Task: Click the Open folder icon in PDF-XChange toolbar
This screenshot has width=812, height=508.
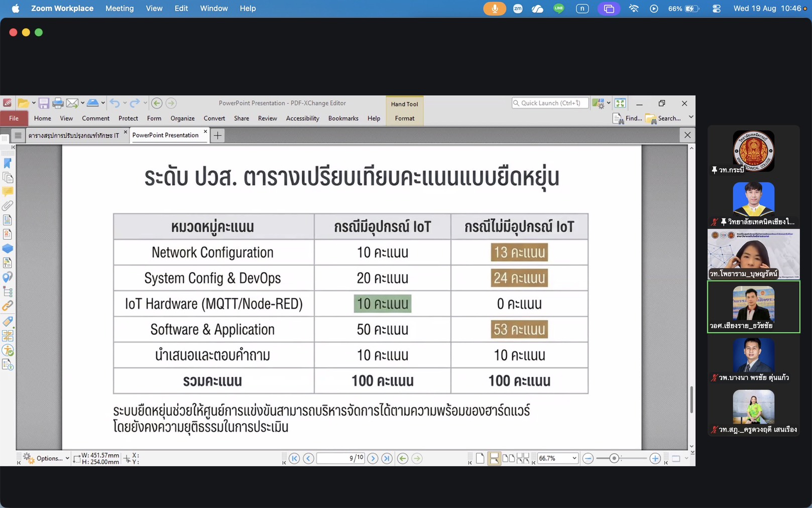Action: [23, 103]
